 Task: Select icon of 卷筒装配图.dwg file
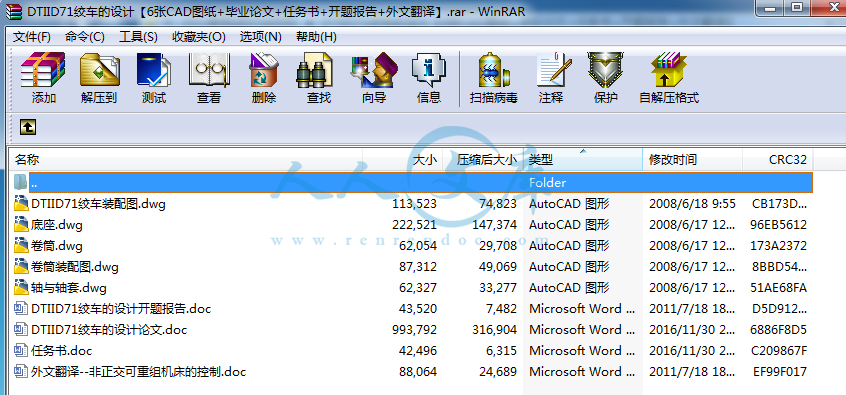[21, 267]
